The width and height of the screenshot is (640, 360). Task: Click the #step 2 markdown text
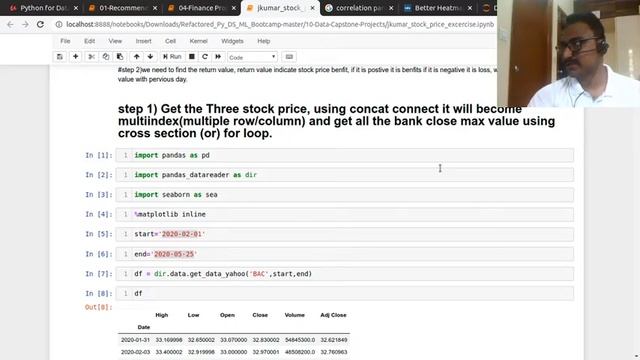tap(307, 74)
